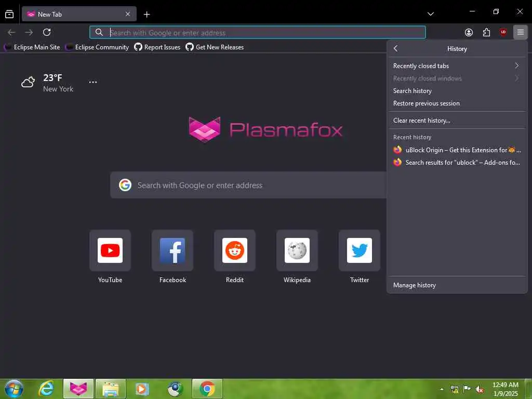The image size is (532, 399).
Task: Open uBlock Origin recent history entry
Action: tap(457, 150)
